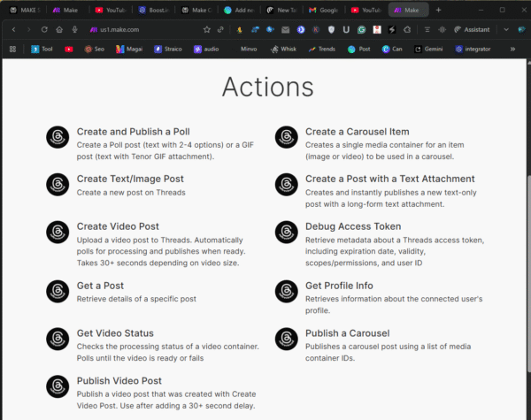
Task: Click the Threads icon beside Debug Access Token
Action: point(287,233)
